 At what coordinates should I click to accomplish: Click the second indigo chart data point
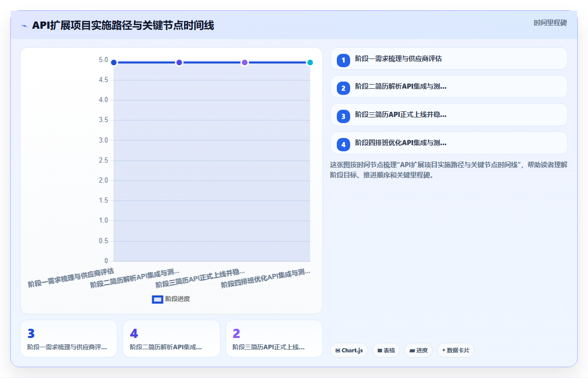(x=179, y=63)
